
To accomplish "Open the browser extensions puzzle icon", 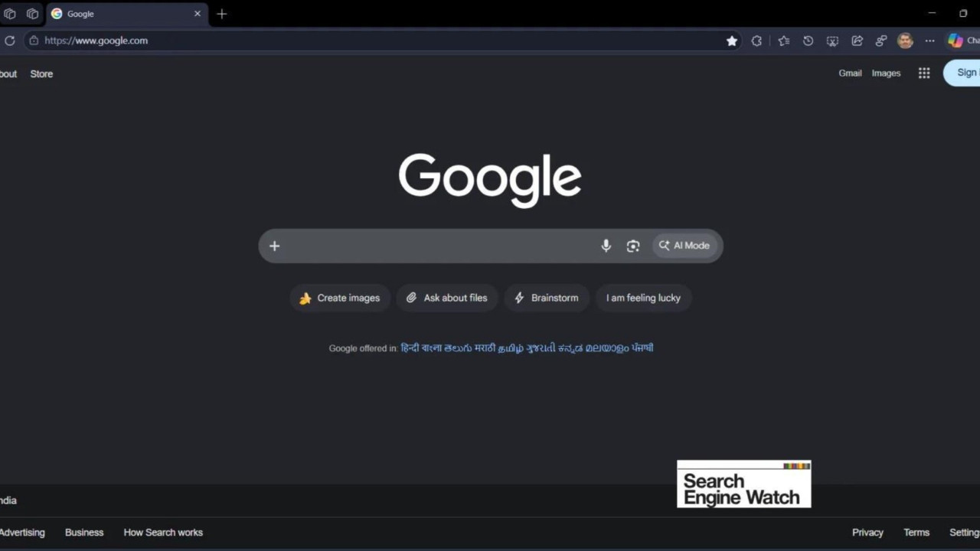I will (756, 41).
